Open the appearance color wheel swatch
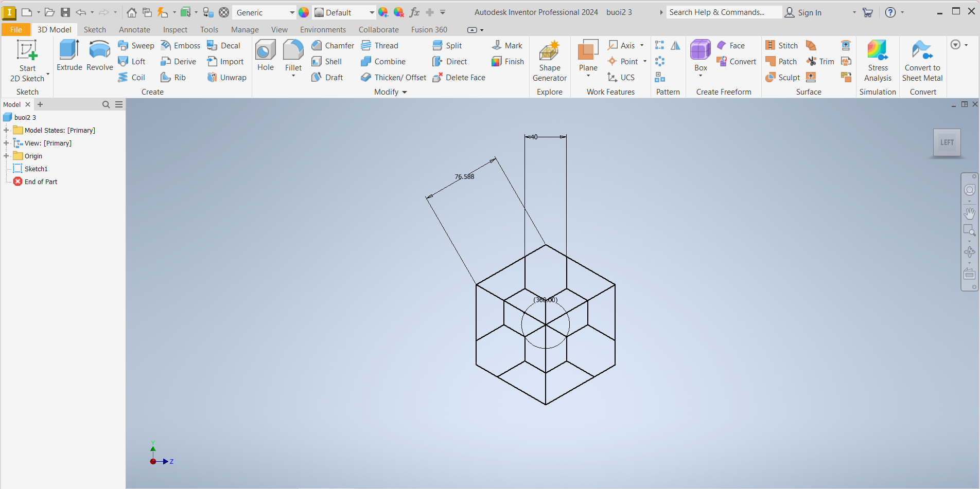Viewport: 980px width, 489px height. coord(304,12)
